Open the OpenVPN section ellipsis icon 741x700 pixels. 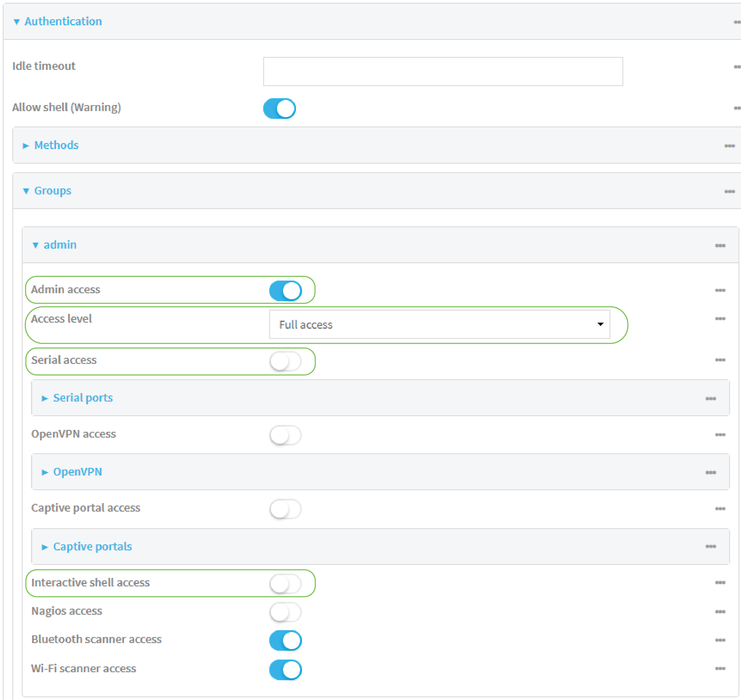[711, 472]
